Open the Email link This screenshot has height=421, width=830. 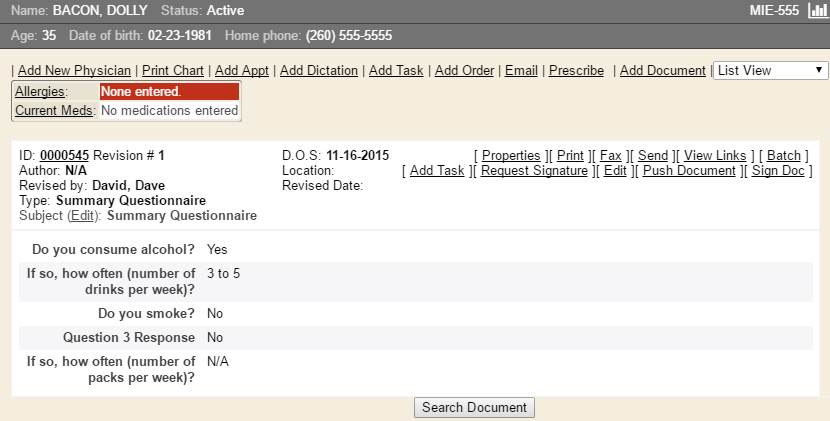click(521, 71)
